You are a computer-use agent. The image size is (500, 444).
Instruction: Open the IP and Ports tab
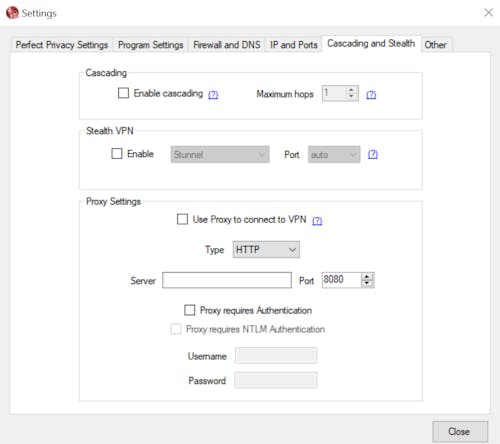(293, 45)
